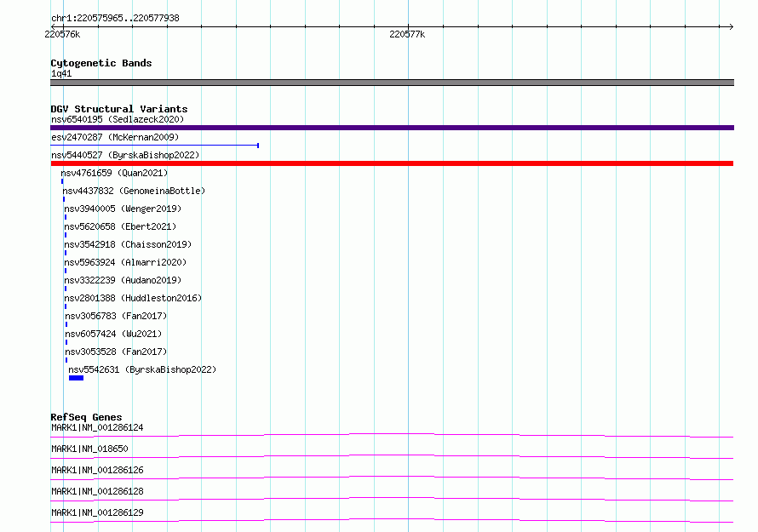Click nsv3542918 (Chaisson2019) label
This screenshot has height=532, width=758.
128,244
